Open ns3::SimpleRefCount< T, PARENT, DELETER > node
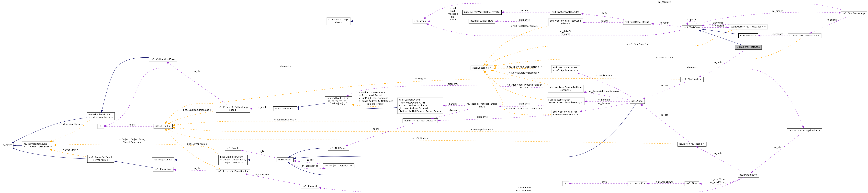 [x=38, y=145]
